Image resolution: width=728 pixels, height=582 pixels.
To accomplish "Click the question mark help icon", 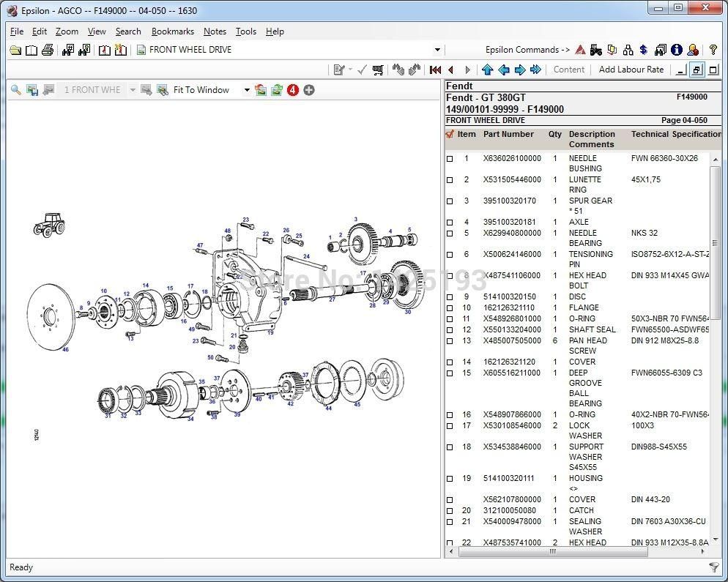I will tap(712, 50).
